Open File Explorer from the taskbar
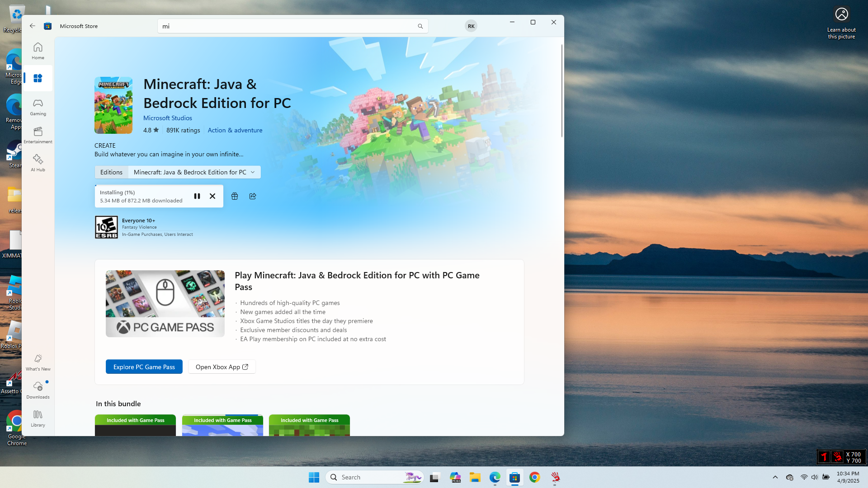 pyautogui.click(x=475, y=477)
